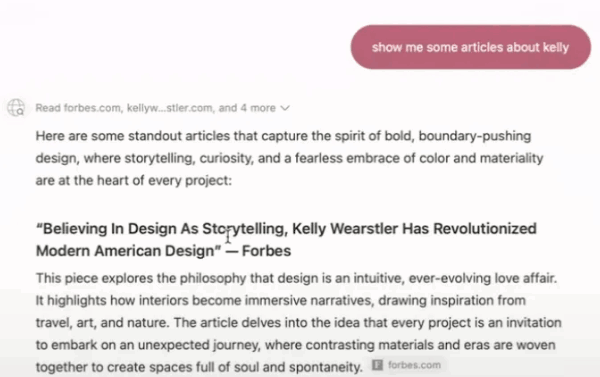Viewport: 600px width, 377px height.
Task: Click the globe web search icon
Action: 16,108
